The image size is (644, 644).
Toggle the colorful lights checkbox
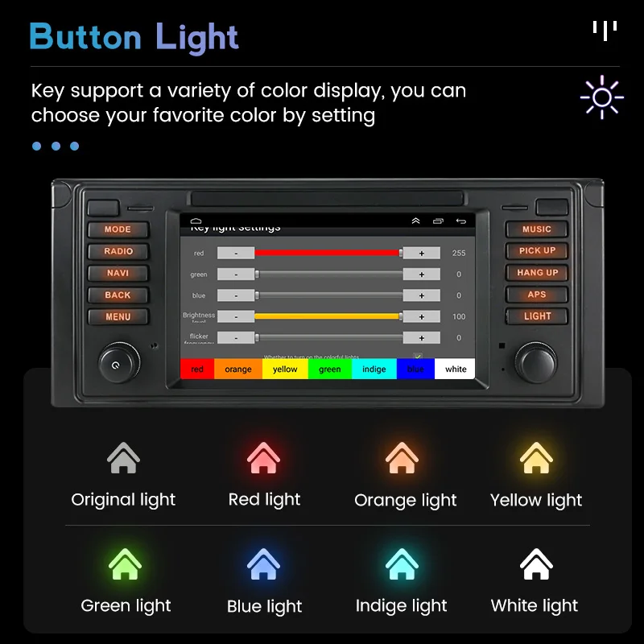(x=418, y=356)
